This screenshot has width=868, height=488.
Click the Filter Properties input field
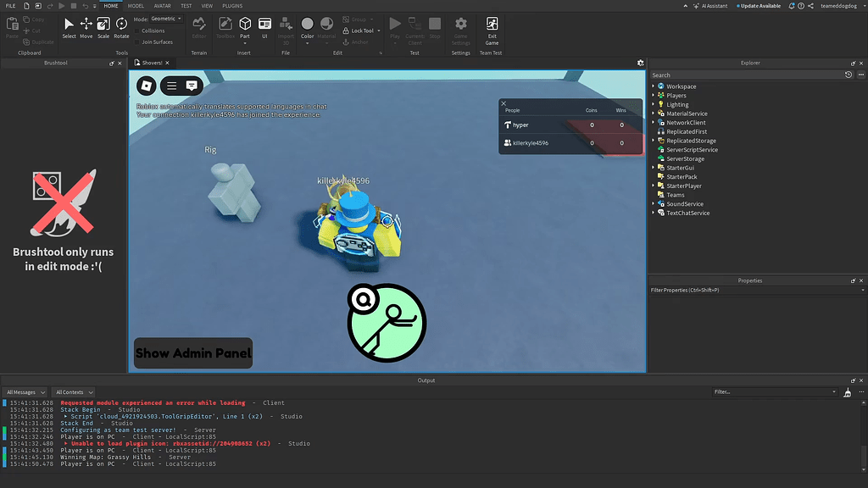click(x=757, y=290)
